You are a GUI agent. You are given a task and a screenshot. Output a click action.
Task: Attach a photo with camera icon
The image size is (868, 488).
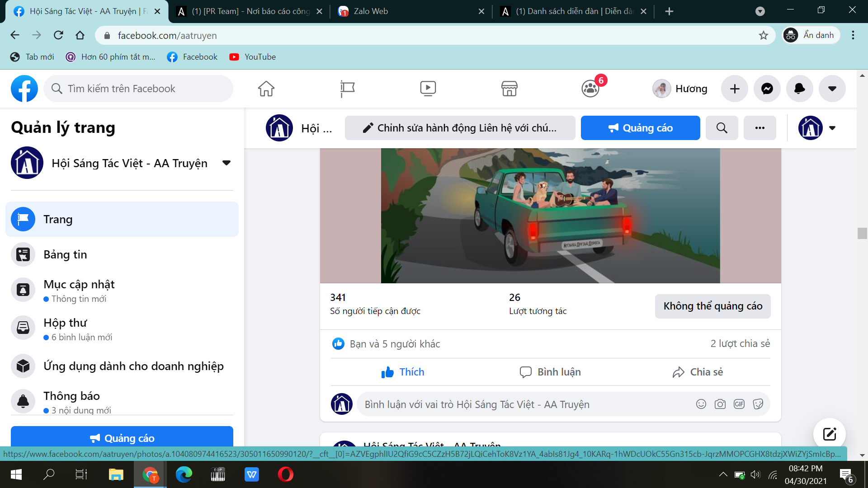click(720, 404)
